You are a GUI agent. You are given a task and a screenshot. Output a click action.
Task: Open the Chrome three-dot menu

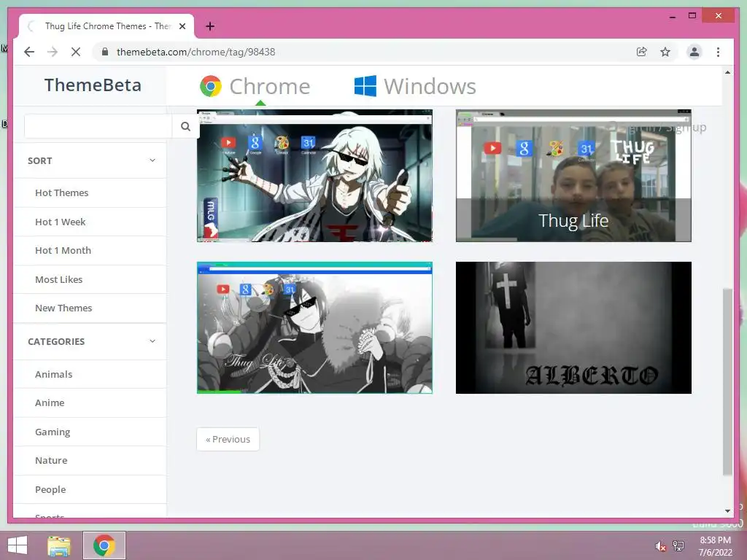(718, 52)
